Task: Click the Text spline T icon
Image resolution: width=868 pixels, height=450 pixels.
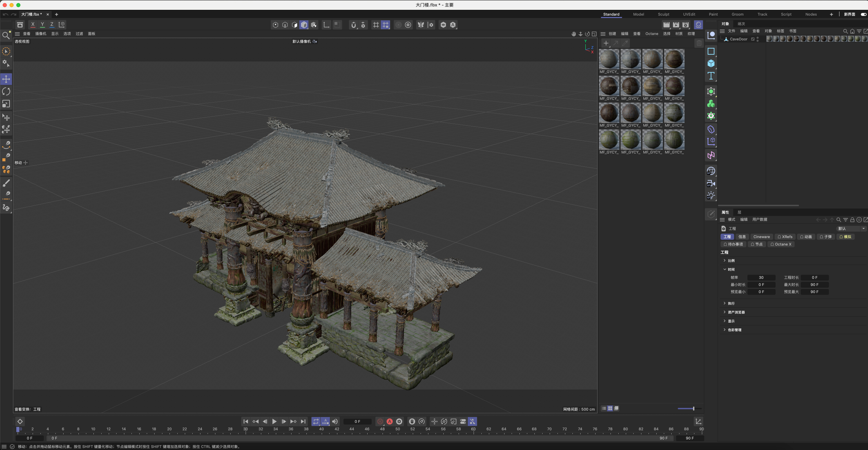Action: click(711, 76)
